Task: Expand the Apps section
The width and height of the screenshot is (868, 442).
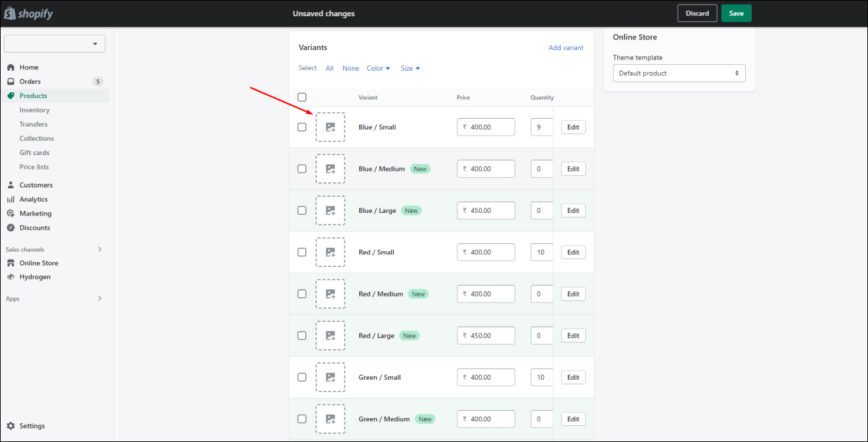Action: [99, 299]
